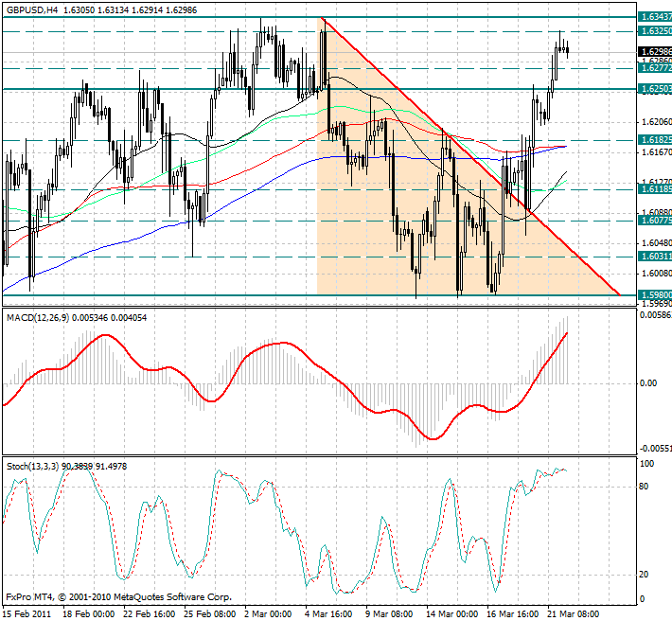672x621 pixels.
Task: Click the 9 Mar 08:00 time label
Action: (389, 613)
